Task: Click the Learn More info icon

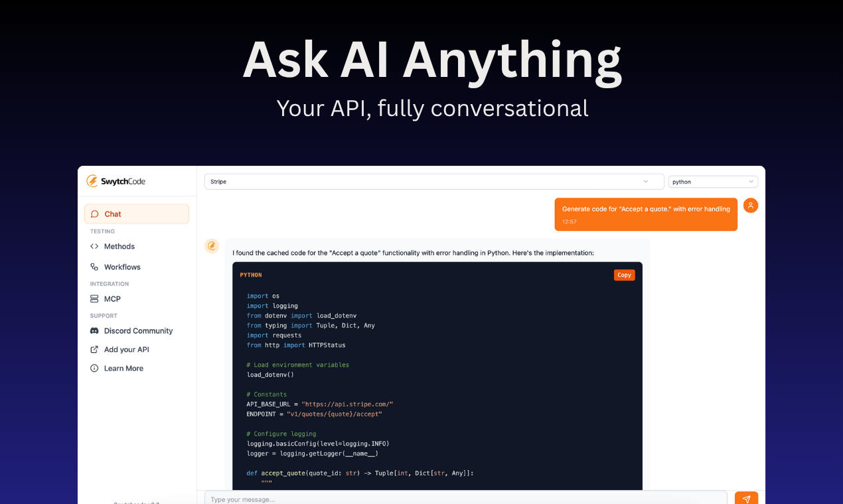Action: [x=94, y=368]
